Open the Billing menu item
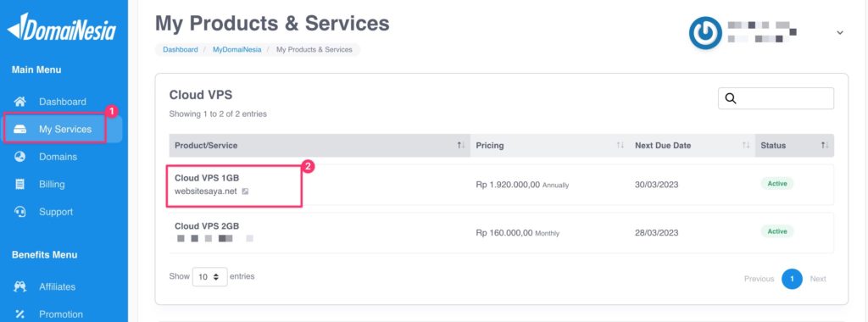868x322 pixels. pyautogui.click(x=52, y=184)
